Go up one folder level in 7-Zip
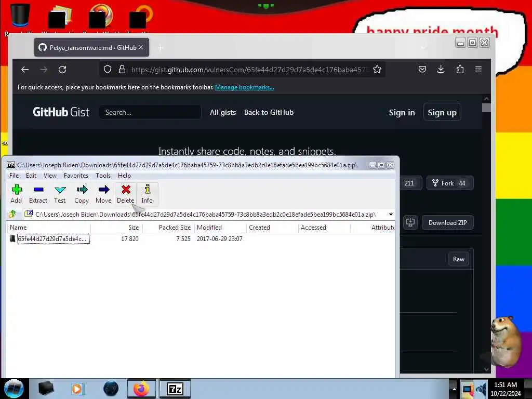532x399 pixels. 13,214
